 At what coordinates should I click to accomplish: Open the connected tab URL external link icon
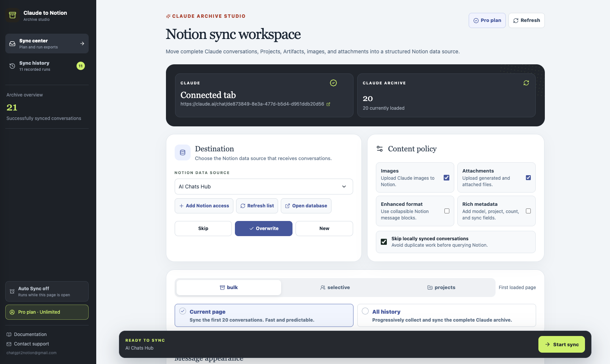tap(328, 104)
